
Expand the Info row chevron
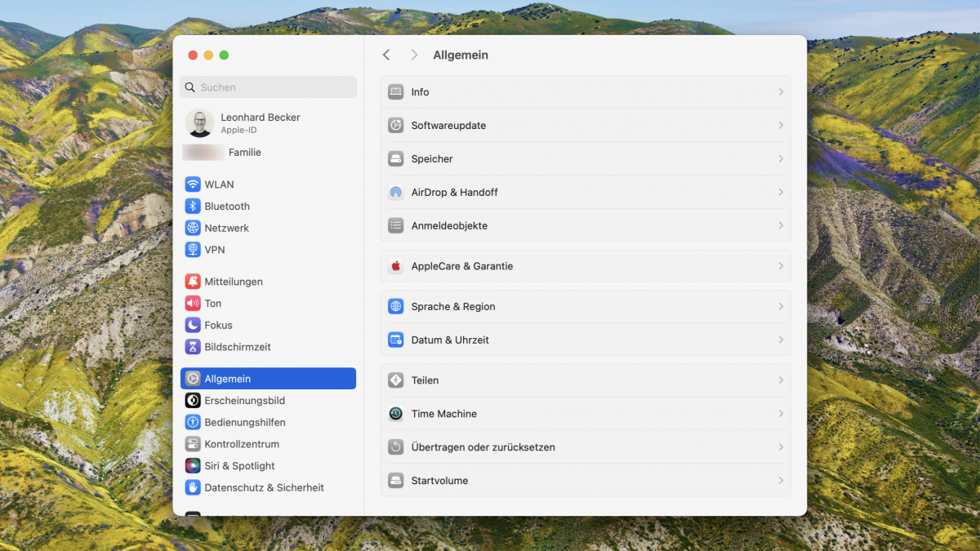781,92
